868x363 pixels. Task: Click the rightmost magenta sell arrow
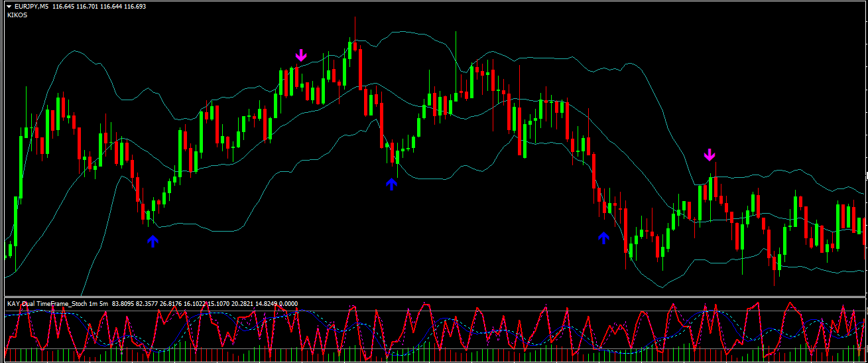coord(710,155)
